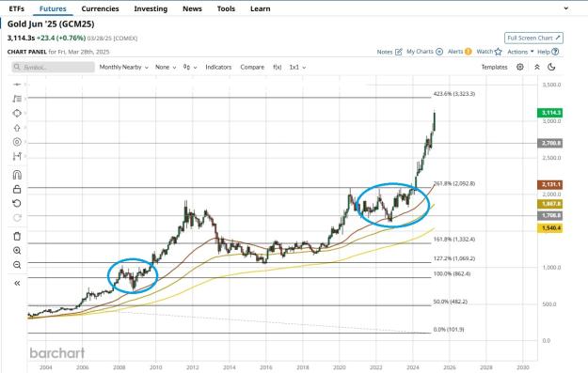Delete drawings with the trash icon
588x373 pixels.
pyautogui.click(x=17, y=237)
